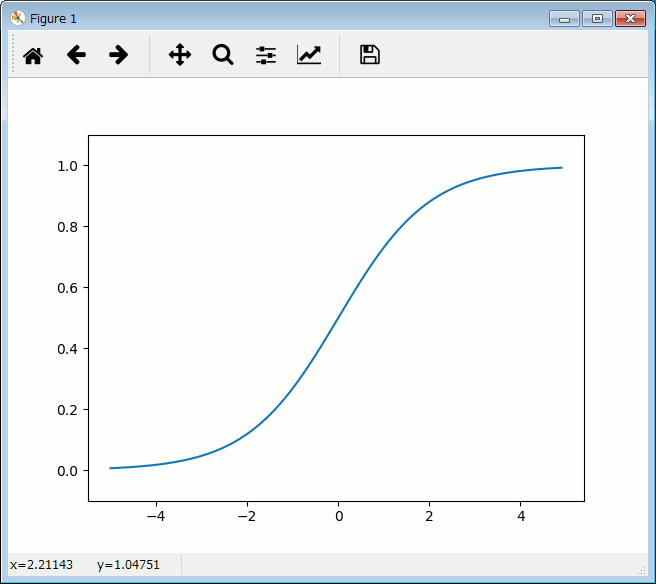Click the Figure 1 window icon in the title bar

(x=17, y=18)
